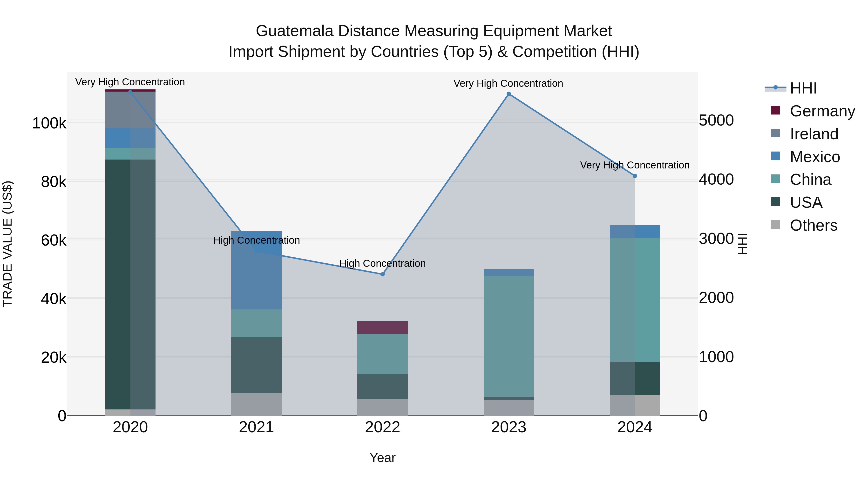The width and height of the screenshot is (868, 488).
Task: Click the HHI line marker for 2024
Action: pos(635,176)
